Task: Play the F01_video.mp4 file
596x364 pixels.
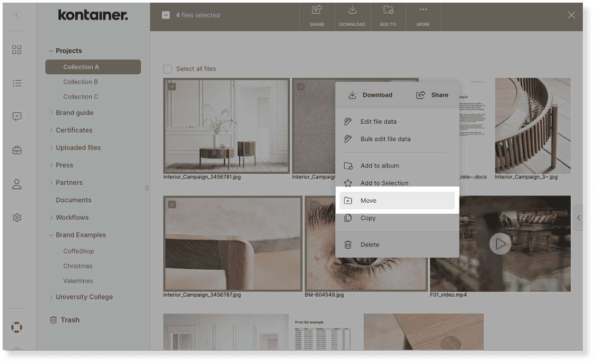Action: [x=500, y=244]
